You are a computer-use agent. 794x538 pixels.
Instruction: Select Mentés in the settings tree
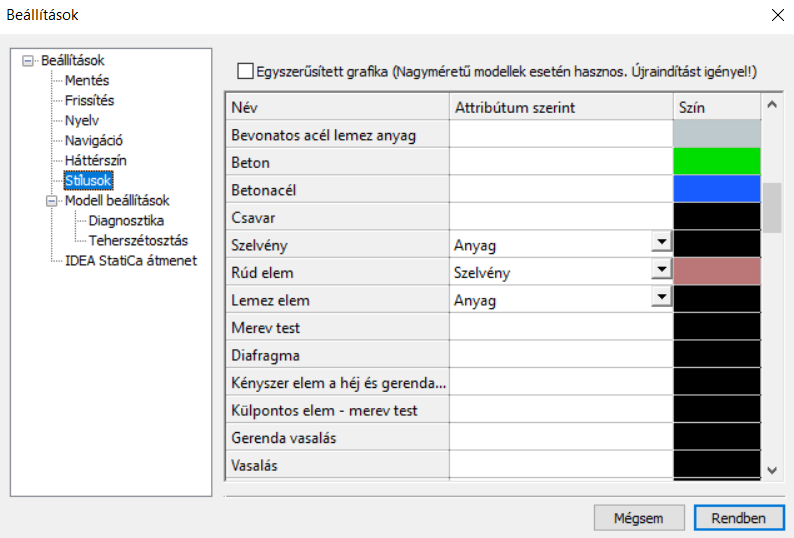[x=87, y=80]
